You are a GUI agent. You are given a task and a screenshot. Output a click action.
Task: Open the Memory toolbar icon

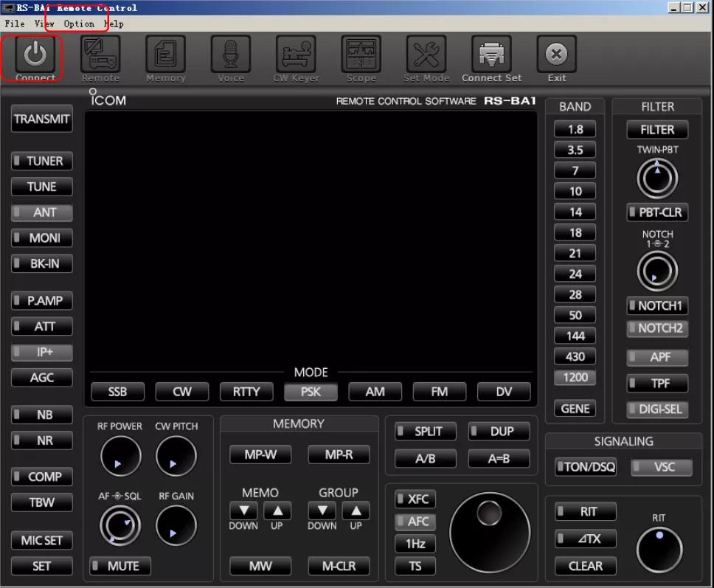pyautogui.click(x=166, y=55)
